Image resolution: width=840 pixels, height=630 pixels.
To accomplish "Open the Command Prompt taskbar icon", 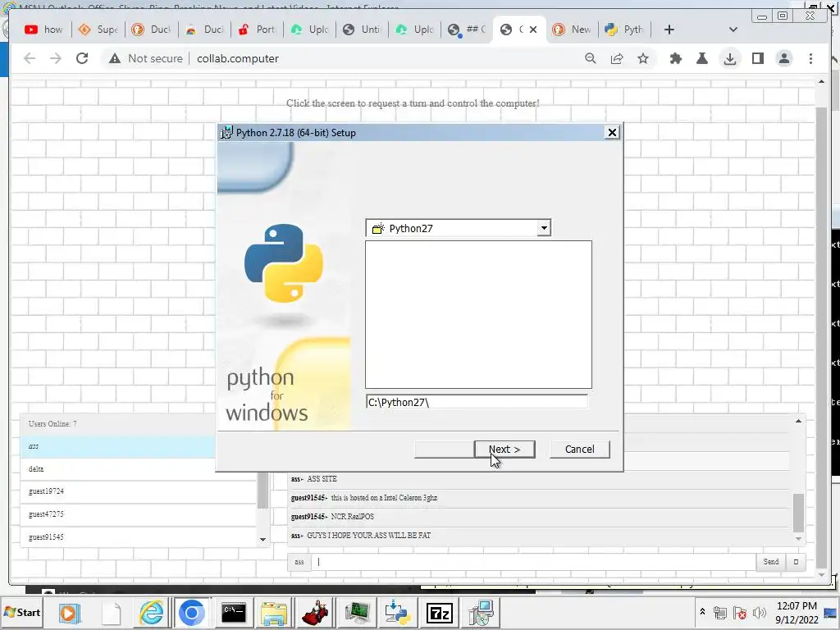I will 234,613.
